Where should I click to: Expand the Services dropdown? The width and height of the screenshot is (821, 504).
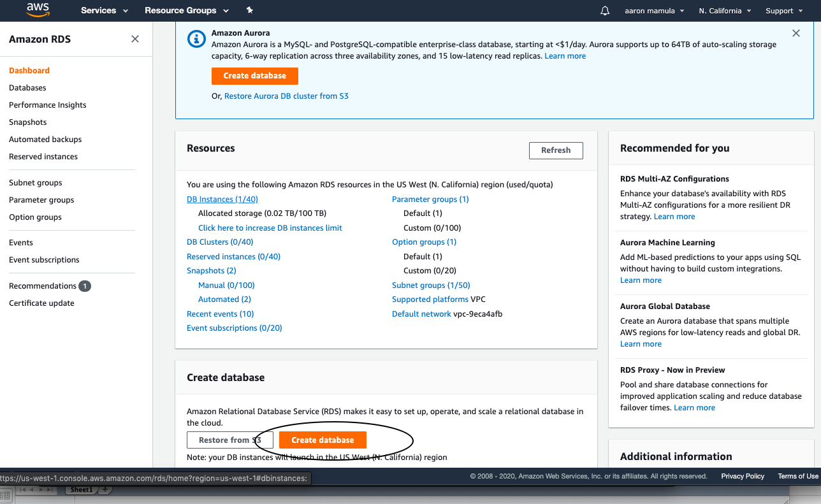tap(105, 11)
